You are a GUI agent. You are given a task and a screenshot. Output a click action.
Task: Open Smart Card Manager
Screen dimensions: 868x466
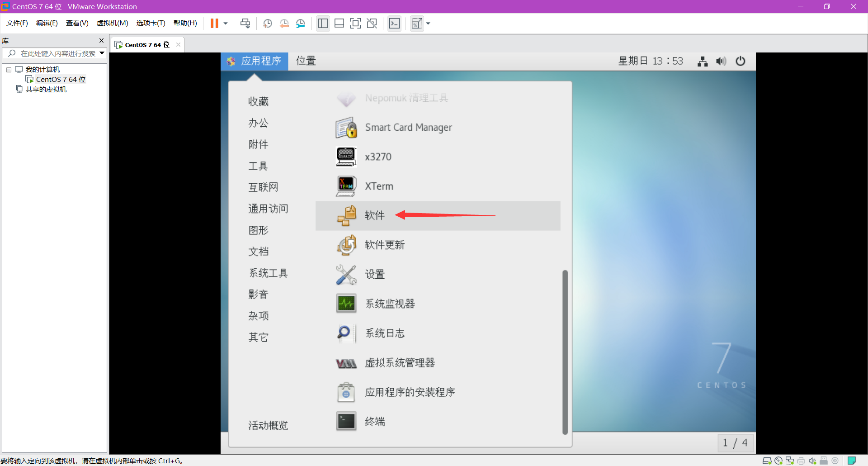(408, 128)
